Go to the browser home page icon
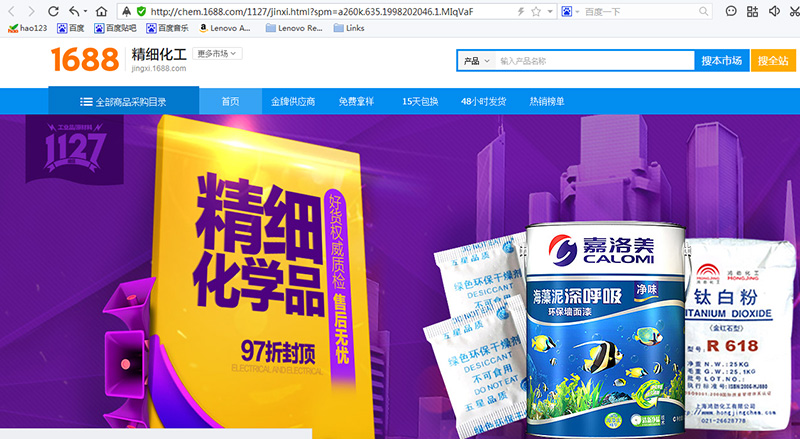The height and width of the screenshot is (439, 800). 102,11
